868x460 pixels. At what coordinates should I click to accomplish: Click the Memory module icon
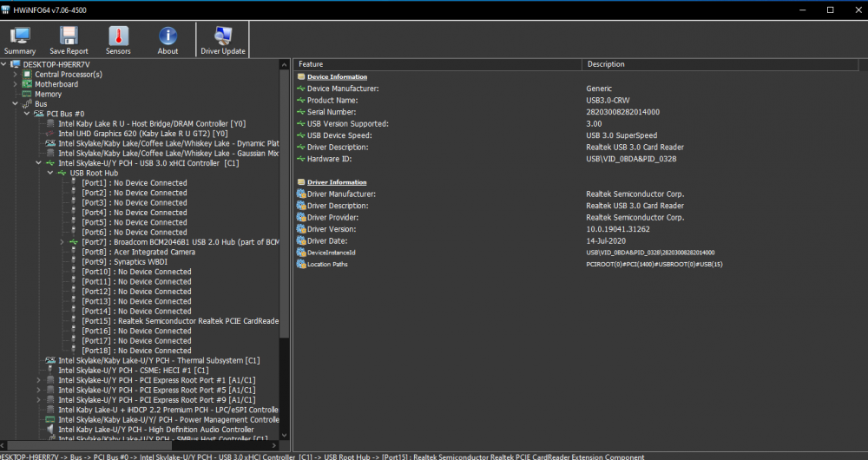27,94
